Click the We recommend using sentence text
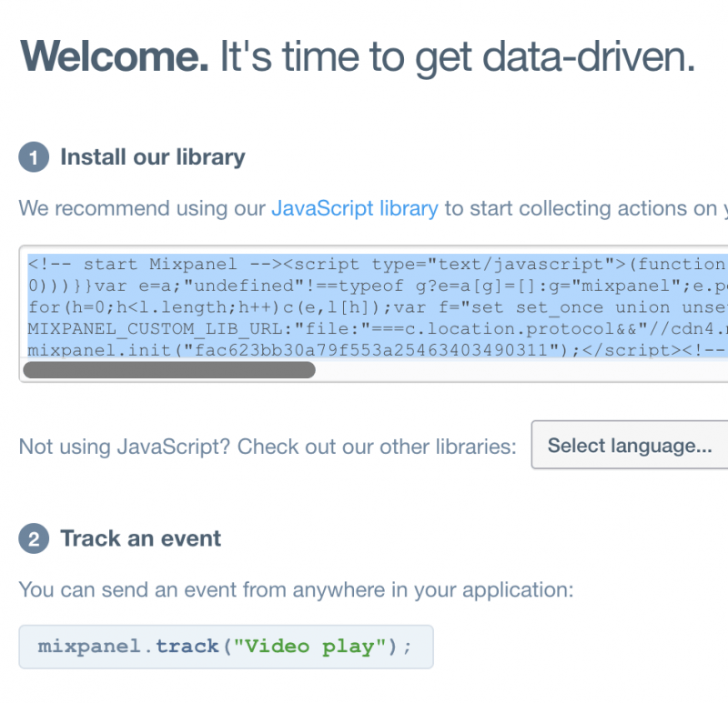This screenshot has width=728, height=703. coord(136,208)
